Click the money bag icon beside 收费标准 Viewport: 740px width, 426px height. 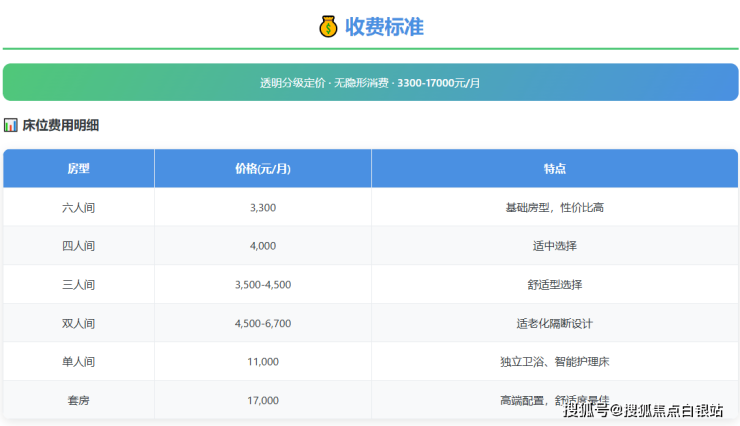[x=329, y=27]
